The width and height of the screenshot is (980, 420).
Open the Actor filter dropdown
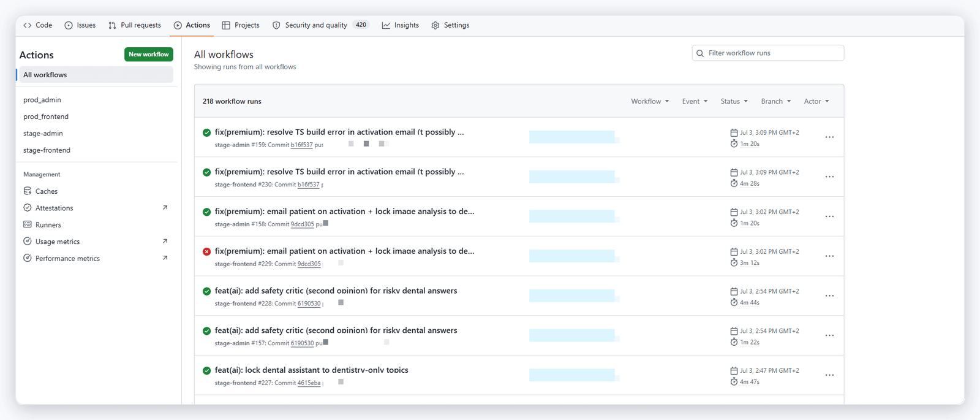pos(816,101)
